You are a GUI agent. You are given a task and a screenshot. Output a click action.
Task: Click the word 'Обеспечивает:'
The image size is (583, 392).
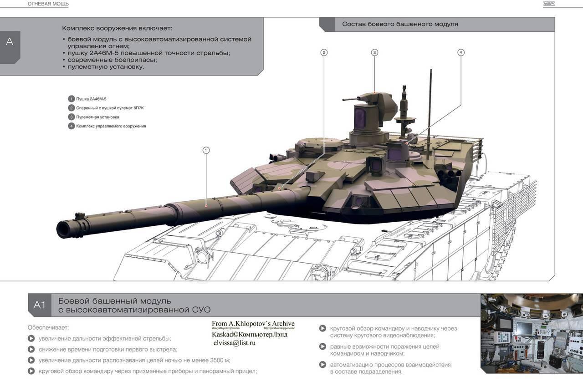tap(48, 327)
